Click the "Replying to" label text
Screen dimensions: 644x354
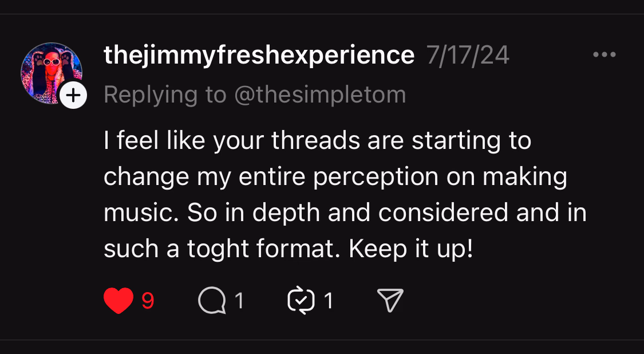(165, 95)
